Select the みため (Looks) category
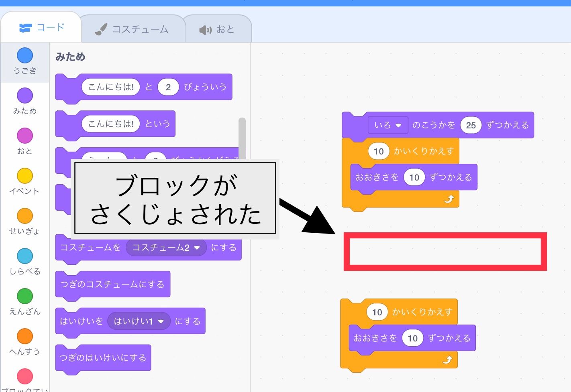The width and height of the screenshot is (571, 392). point(24,100)
